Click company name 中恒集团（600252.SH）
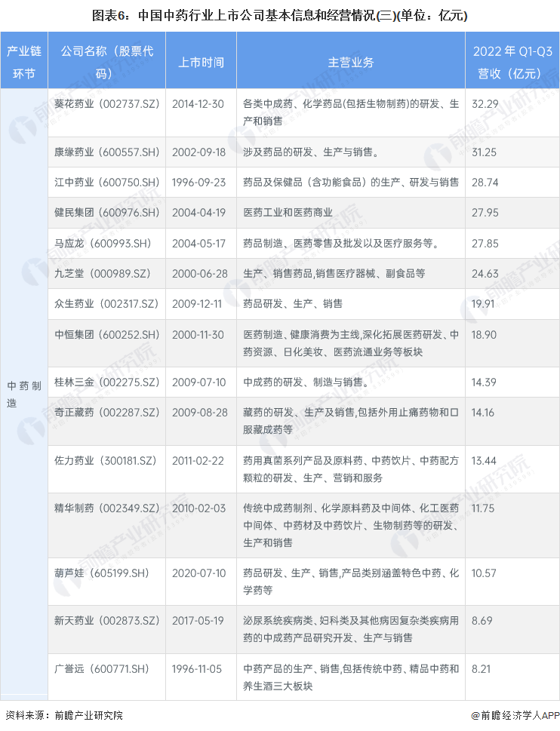This screenshot has width=560, height=731. pyautogui.click(x=106, y=335)
